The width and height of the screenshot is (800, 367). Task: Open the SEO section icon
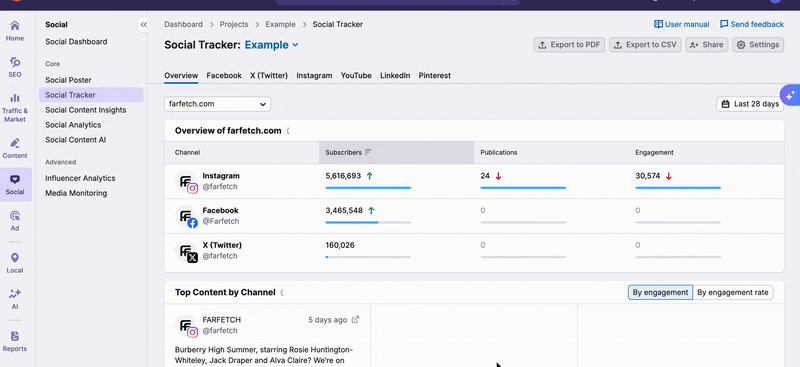pyautogui.click(x=15, y=62)
